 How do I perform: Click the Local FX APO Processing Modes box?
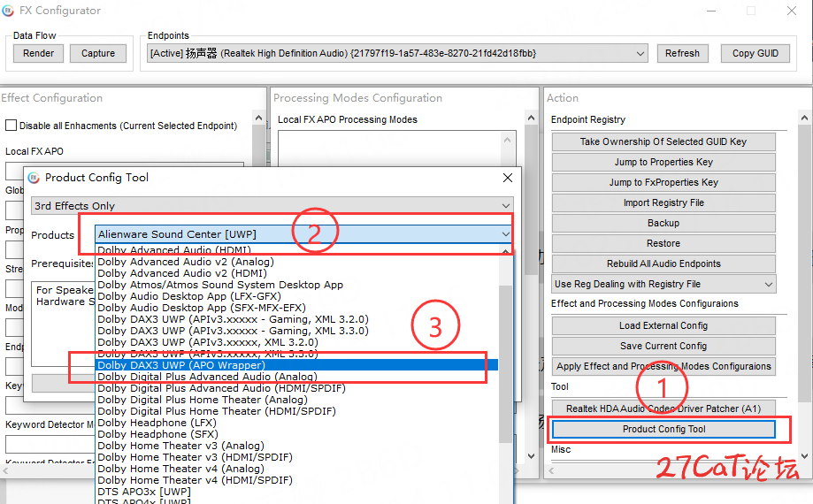[x=396, y=149]
